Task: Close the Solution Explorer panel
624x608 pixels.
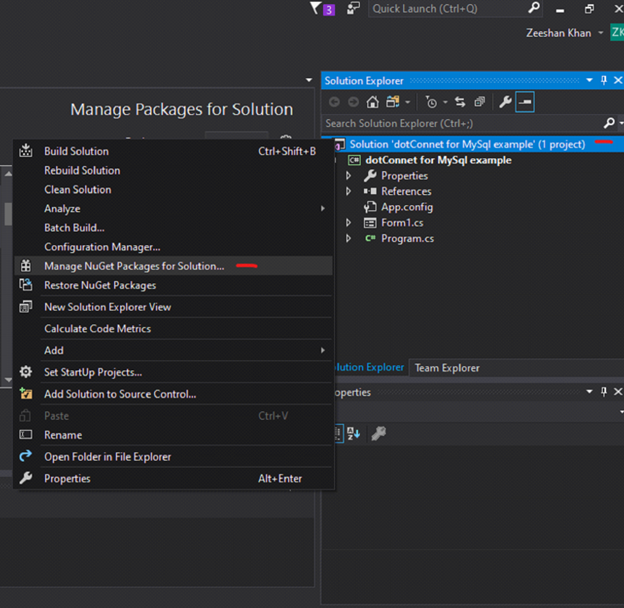Action: pos(618,80)
